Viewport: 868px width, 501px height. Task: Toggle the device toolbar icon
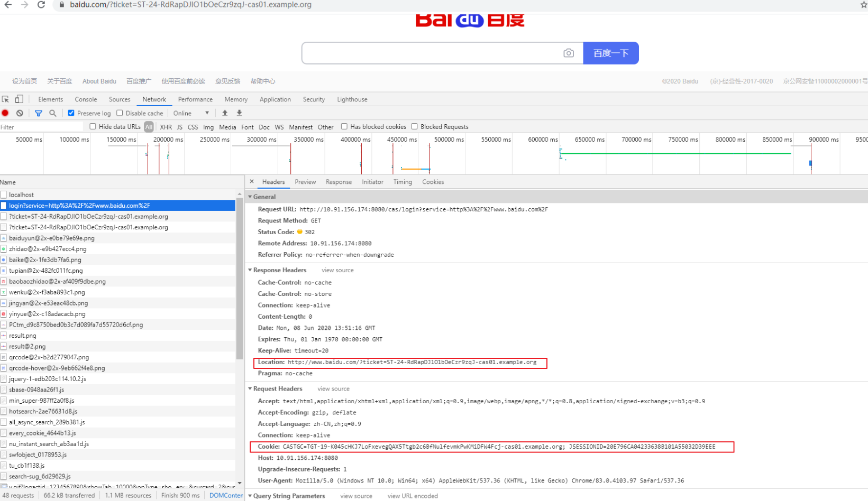(x=19, y=99)
